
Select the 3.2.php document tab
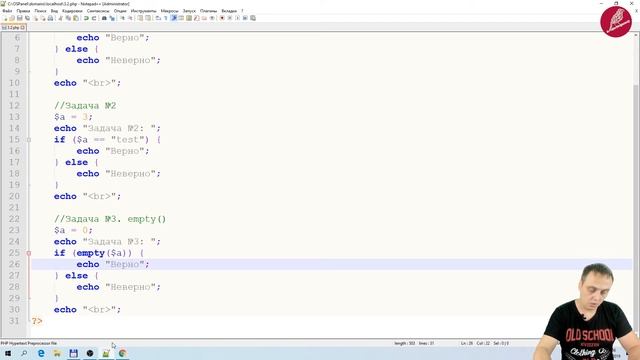(12, 27)
